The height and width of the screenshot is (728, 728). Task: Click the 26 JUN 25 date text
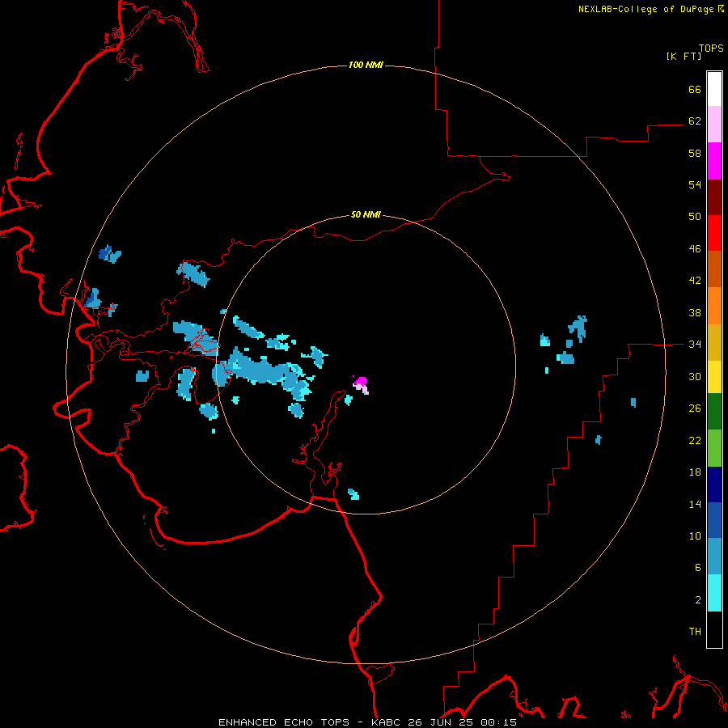442,722
